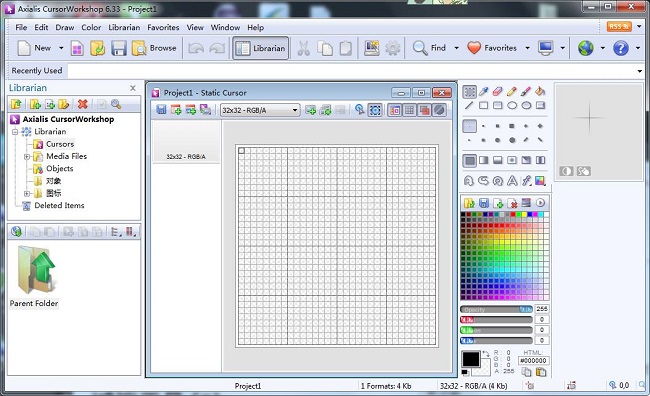Click the Librarian up-folder icon
650x396 pixels.
[16, 104]
